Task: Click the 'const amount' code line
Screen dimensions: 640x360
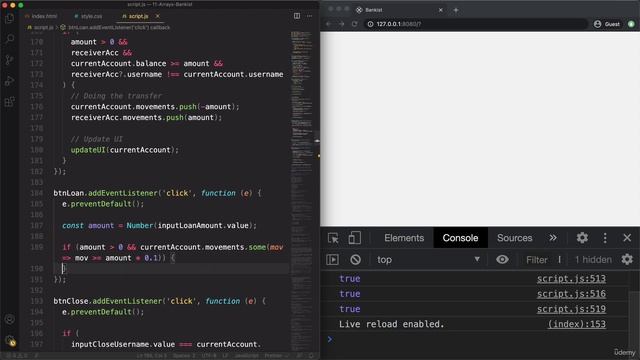Action: (159, 225)
